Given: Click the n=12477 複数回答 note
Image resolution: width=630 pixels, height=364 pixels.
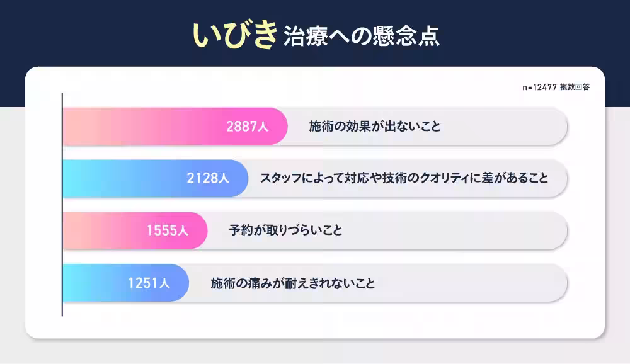Looking at the screenshot, I should click(556, 88).
